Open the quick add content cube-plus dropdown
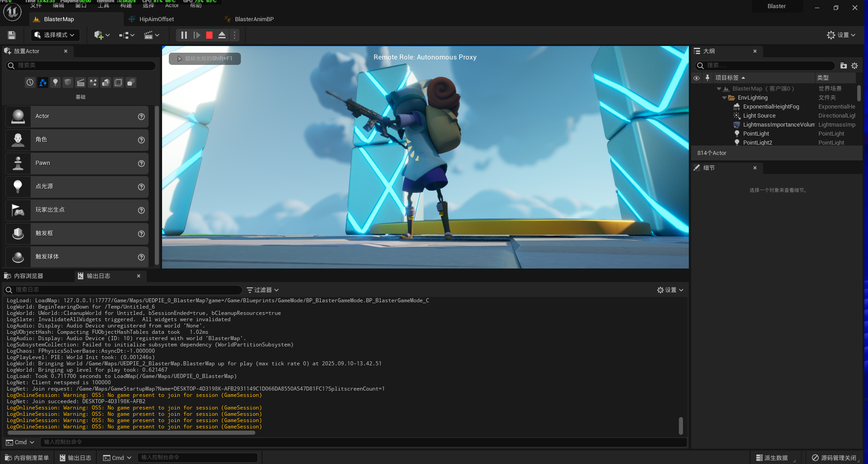 (x=102, y=35)
